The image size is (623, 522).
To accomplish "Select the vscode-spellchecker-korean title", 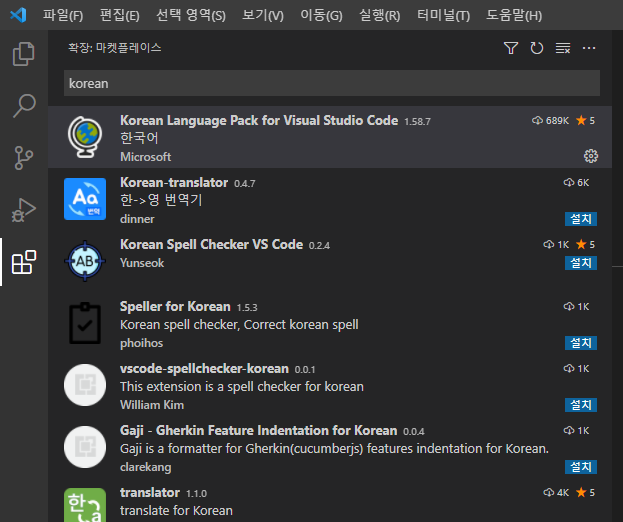I will pos(204,368).
